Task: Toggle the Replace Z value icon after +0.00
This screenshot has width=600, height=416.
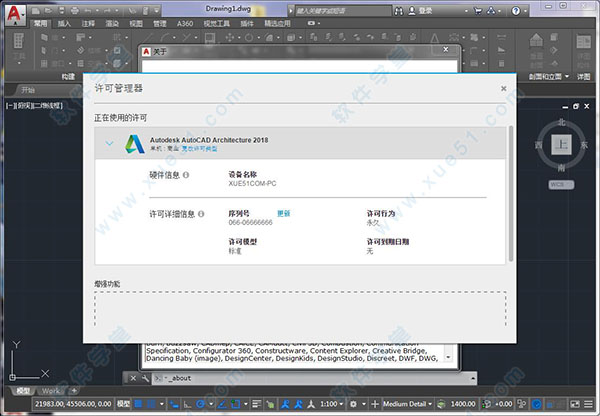Action: click(521, 404)
